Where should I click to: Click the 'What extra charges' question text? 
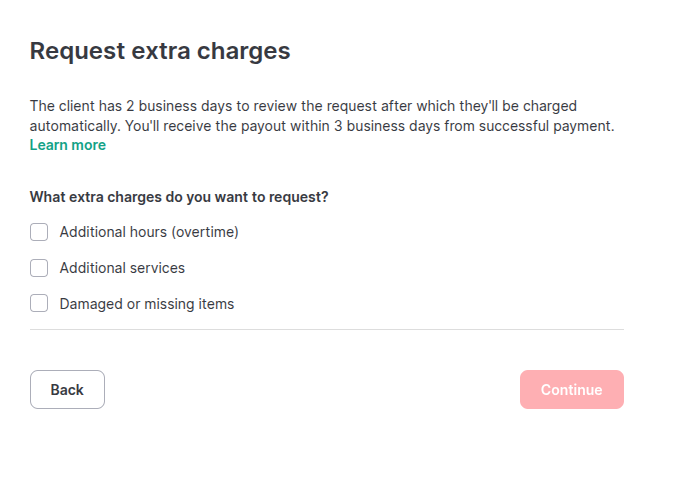coord(179,197)
